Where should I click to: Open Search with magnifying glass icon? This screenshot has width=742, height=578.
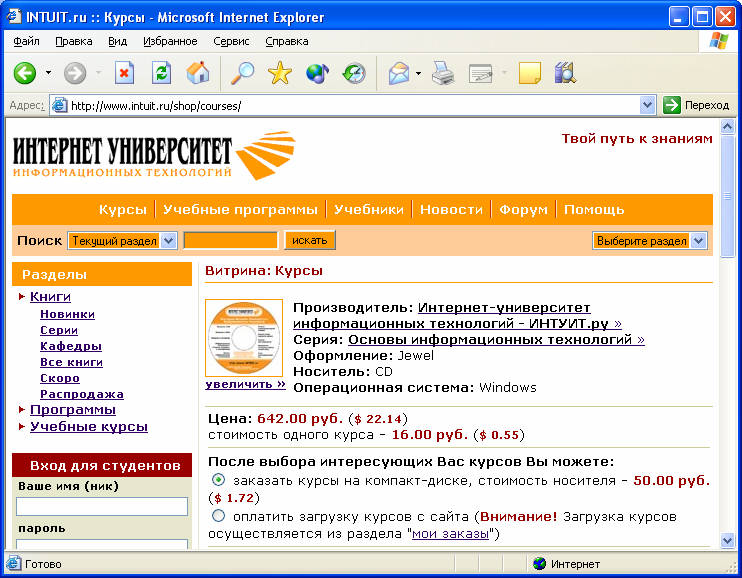tap(242, 73)
